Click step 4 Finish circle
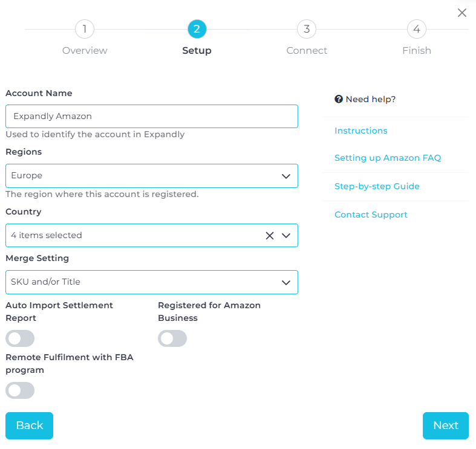Image resolution: width=476 pixels, height=449 pixels. [417, 29]
